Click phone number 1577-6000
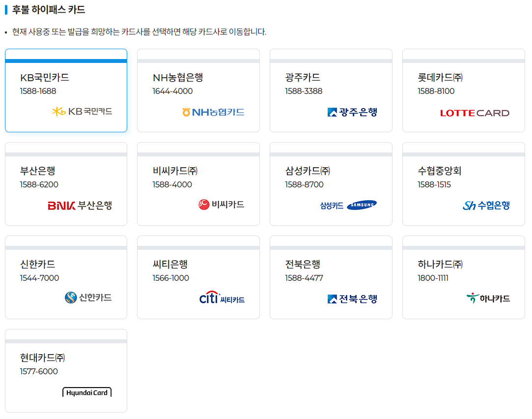The image size is (532, 419). (x=39, y=371)
